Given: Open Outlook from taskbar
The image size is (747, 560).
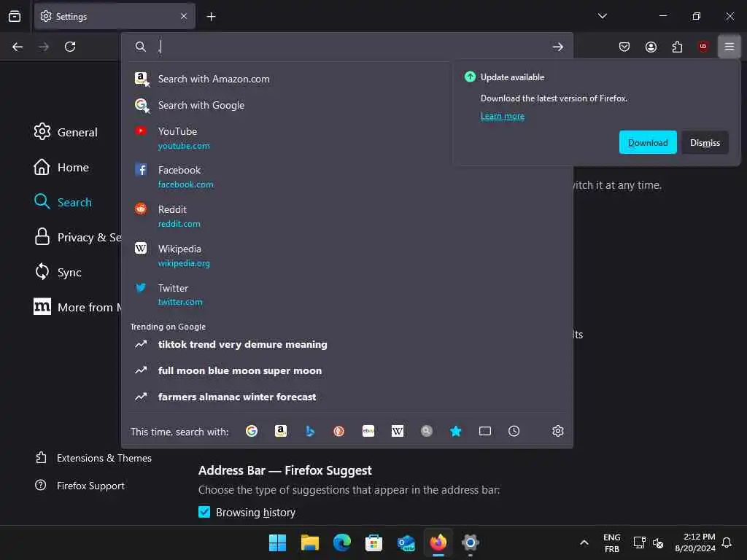Looking at the screenshot, I should (406, 542).
